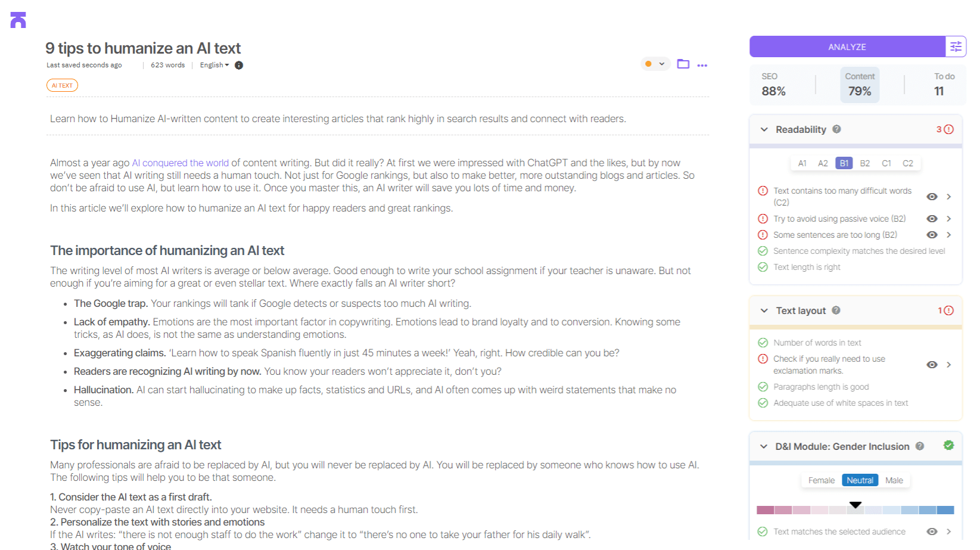The image size is (980, 550).
Task: Toggle eye icon for passive voice suggestion
Action: coord(932,219)
